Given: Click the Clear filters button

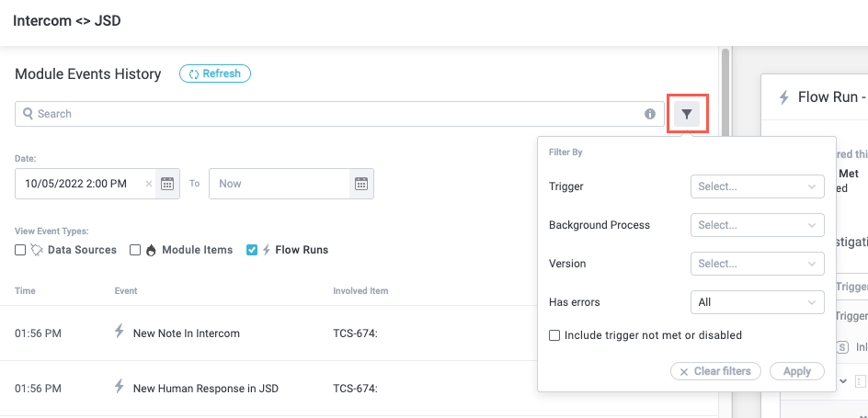Looking at the screenshot, I should [x=716, y=371].
